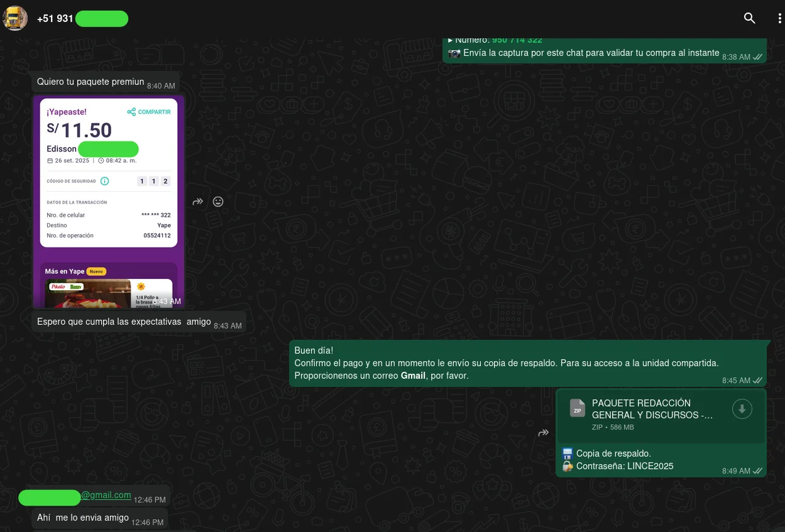Open the chat search magnifier icon

tap(749, 18)
